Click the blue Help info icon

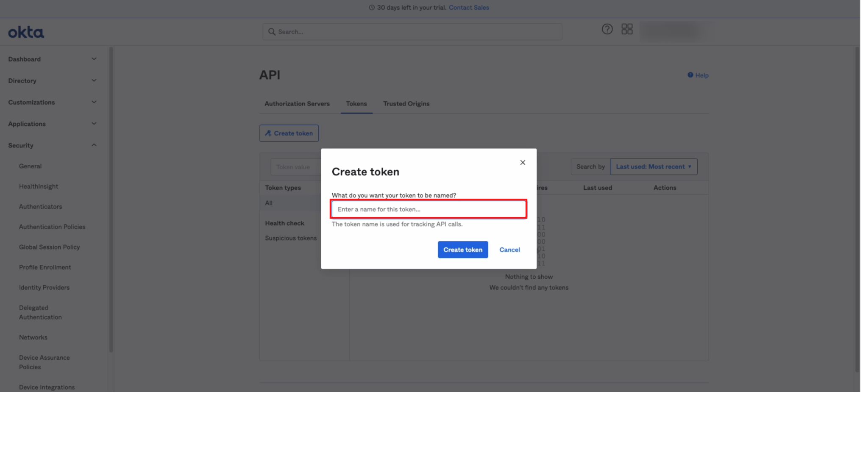[690, 75]
